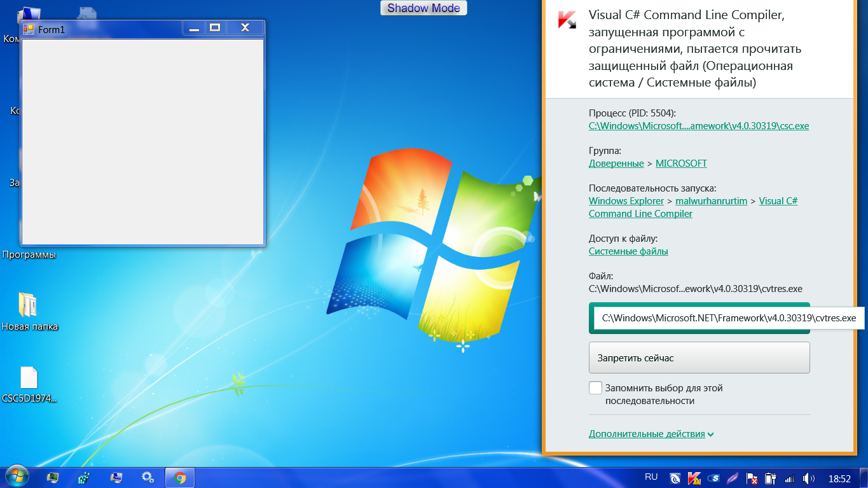Click the purple feather tray icon
The height and width of the screenshot is (488, 868).
click(733, 478)
